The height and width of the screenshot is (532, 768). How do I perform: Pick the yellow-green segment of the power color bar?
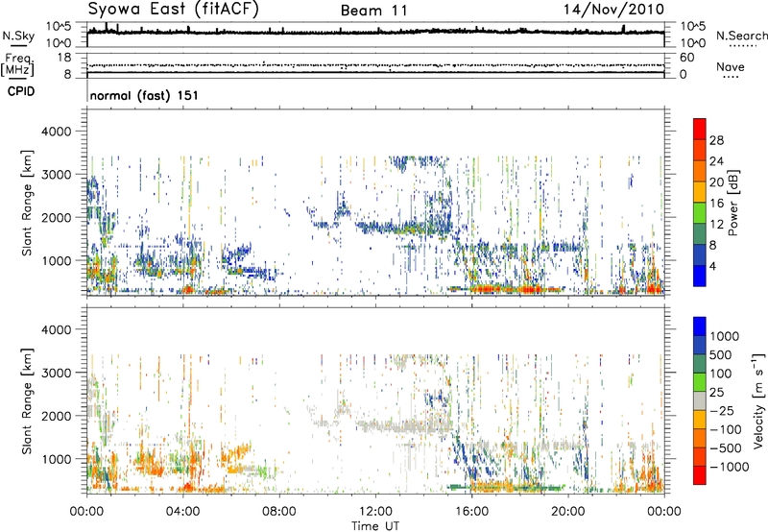(x=700, y=213)
